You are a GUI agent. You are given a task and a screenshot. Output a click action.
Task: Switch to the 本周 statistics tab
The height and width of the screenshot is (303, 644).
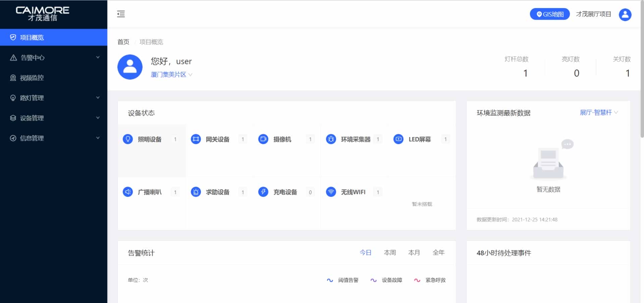click(x=389, y=252)
